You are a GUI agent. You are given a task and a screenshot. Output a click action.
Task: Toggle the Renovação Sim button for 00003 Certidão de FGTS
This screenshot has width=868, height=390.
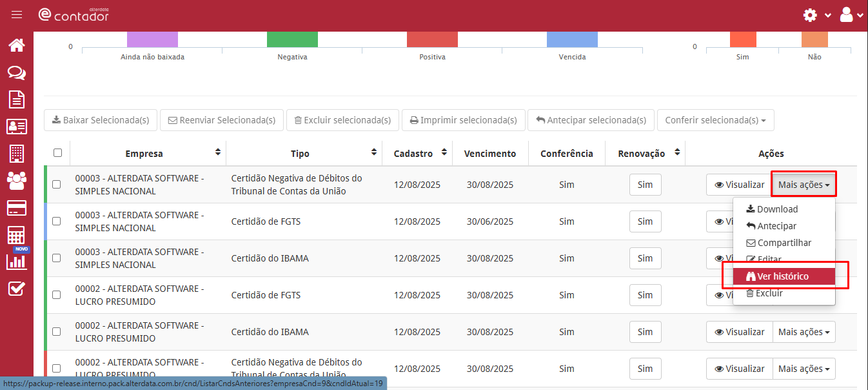[x=646, y=221]
